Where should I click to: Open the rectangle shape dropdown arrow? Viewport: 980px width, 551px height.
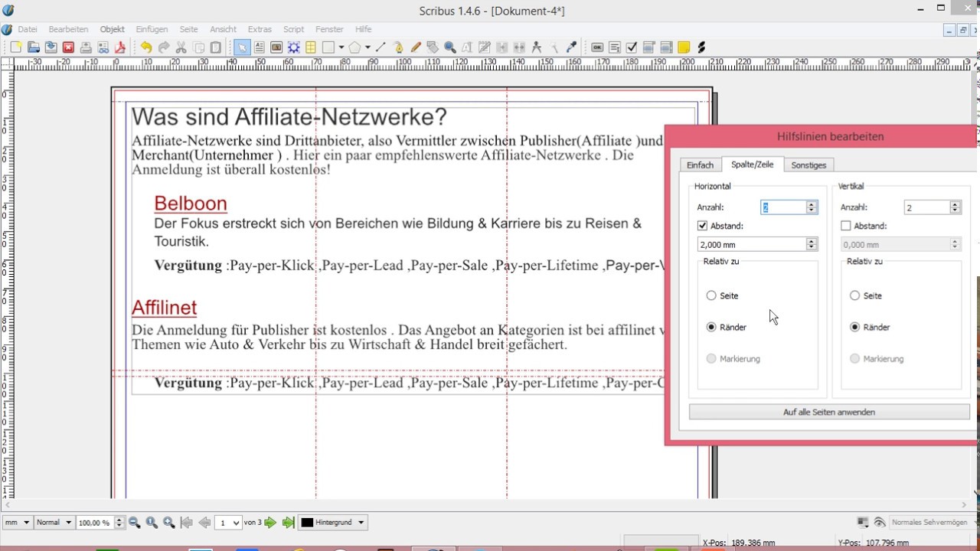(341, 47)
